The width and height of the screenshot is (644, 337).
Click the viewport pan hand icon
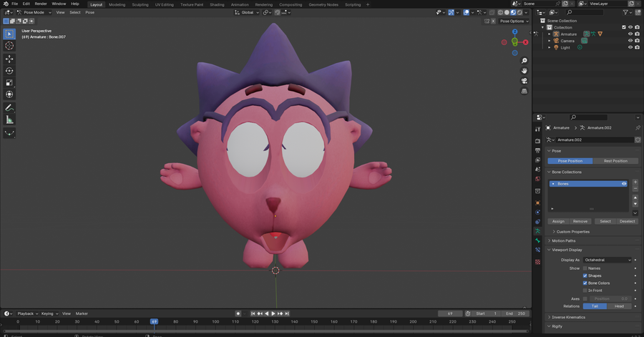click(524, 71)
